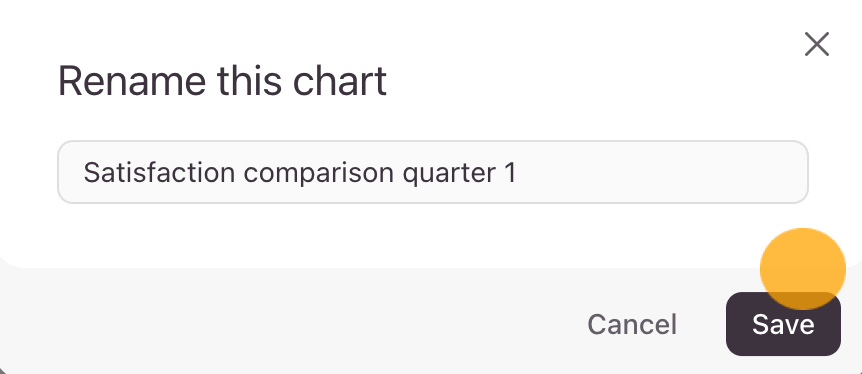Screen dimensions: 862x374
Task: Click the word 'chart' in the dialog title
Action: [340, 81]
